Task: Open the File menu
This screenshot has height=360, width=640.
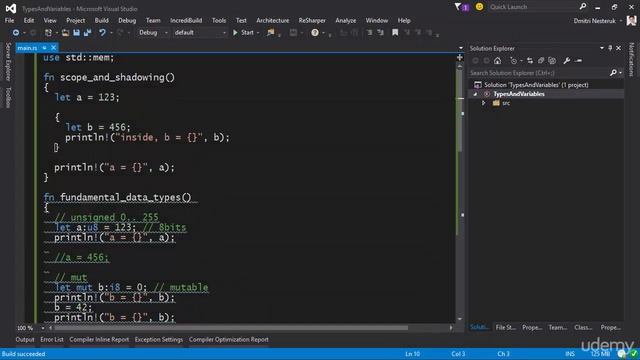Action: click(9, 20)
